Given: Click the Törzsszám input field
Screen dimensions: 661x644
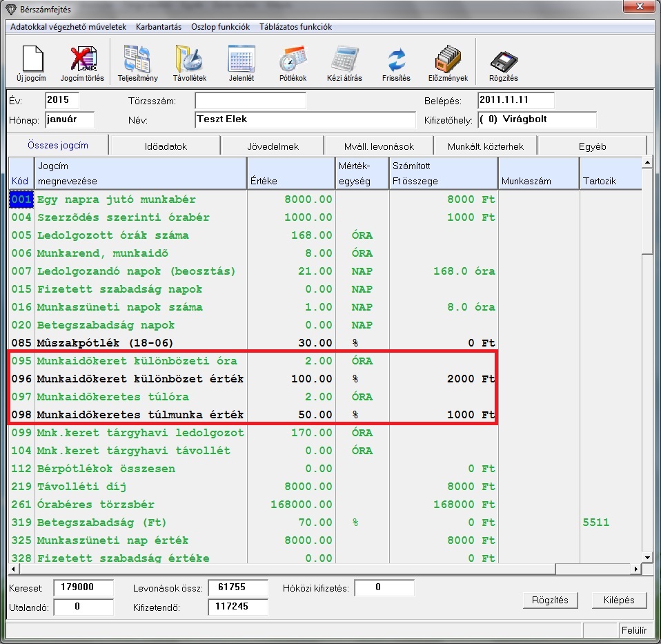Looking at the screenshot, I should click(250, 101).
